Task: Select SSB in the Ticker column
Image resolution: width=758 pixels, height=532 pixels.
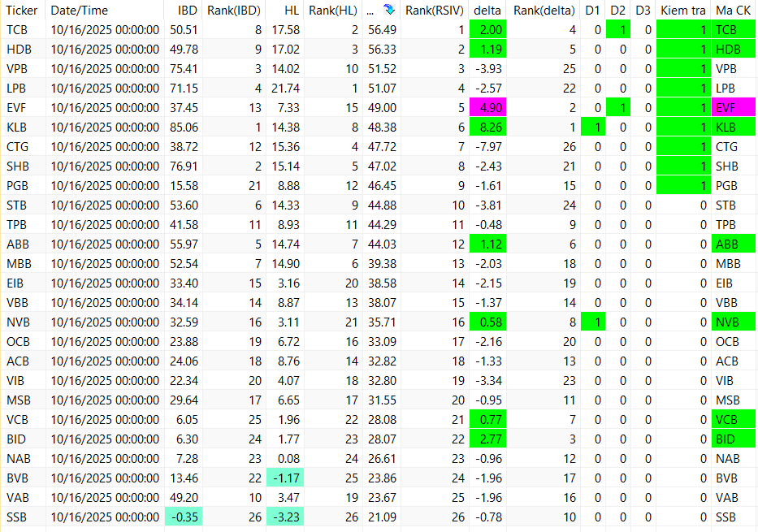Action: click(16, 517)
